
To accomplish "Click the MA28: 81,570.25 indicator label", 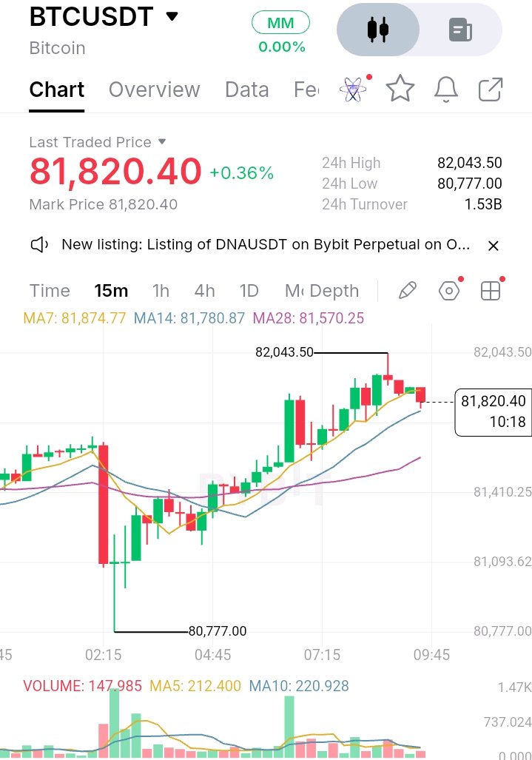I will pos(308,318).
